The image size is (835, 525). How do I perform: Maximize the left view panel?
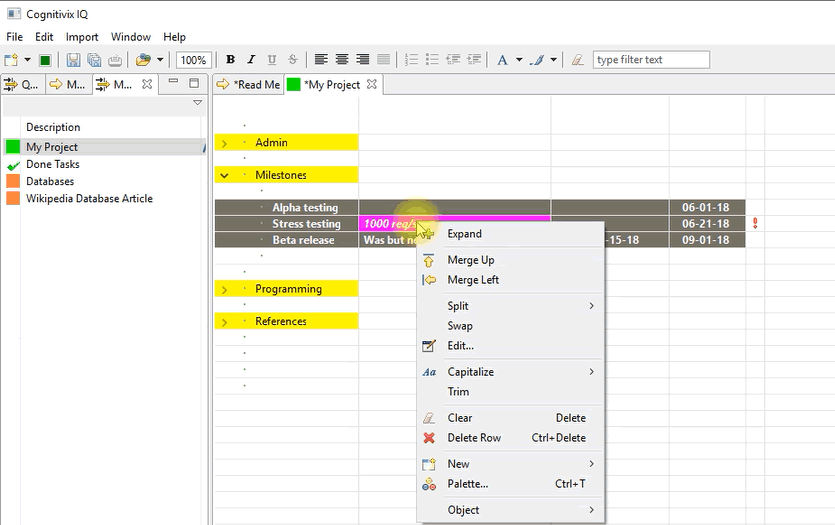pos(194,83)
